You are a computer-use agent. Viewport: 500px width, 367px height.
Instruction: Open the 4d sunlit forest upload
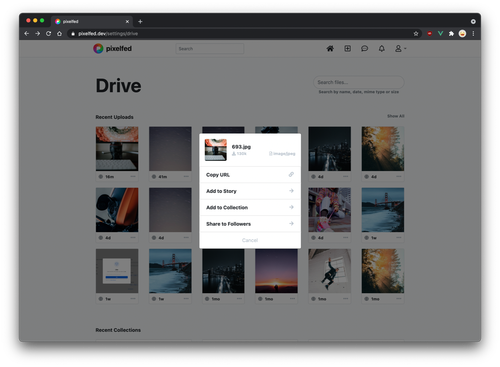pyautogui.click(x=383, y=149)
